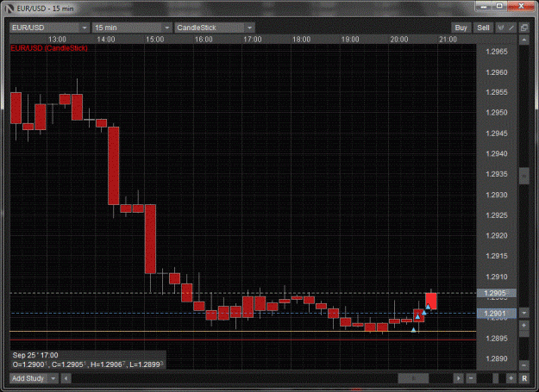Viewport: 539px width, 392px height.
Task: Click the 21:00 time axis label
Action: click(448, 40)
